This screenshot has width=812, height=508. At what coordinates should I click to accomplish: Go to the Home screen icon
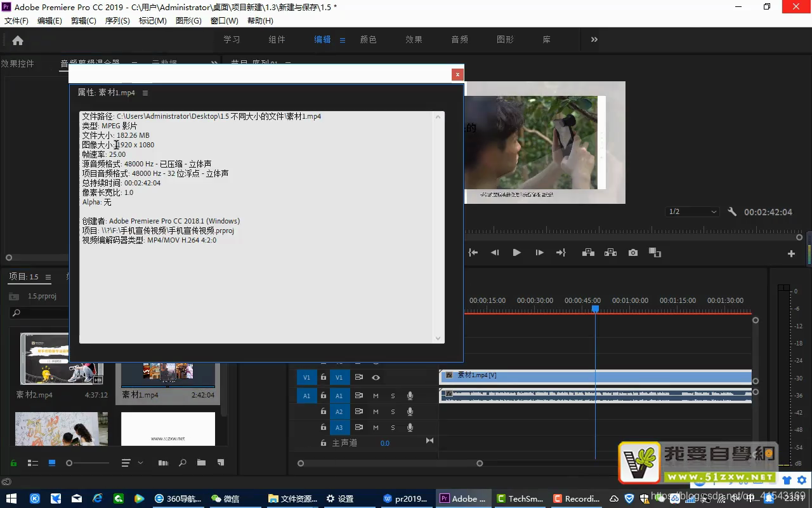(18, 40)
